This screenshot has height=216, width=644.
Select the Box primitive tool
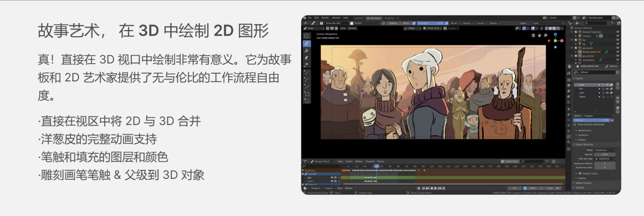[x=306, y=94]
